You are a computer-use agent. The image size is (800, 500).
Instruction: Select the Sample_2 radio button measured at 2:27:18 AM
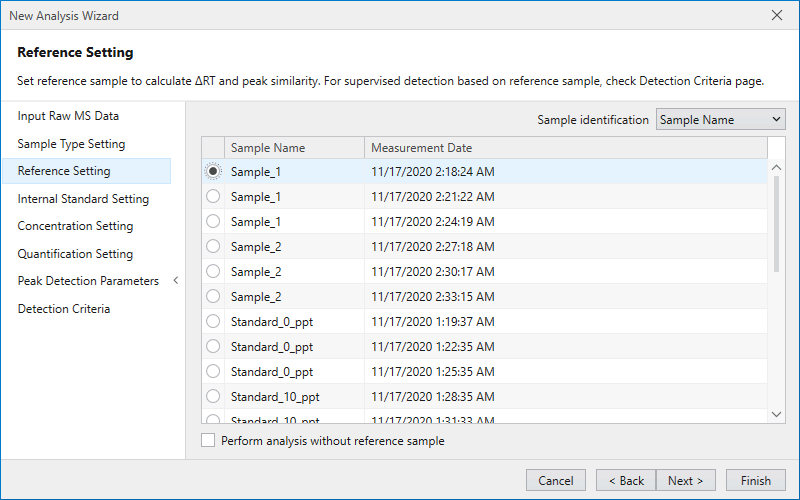[x=213, y=246]
